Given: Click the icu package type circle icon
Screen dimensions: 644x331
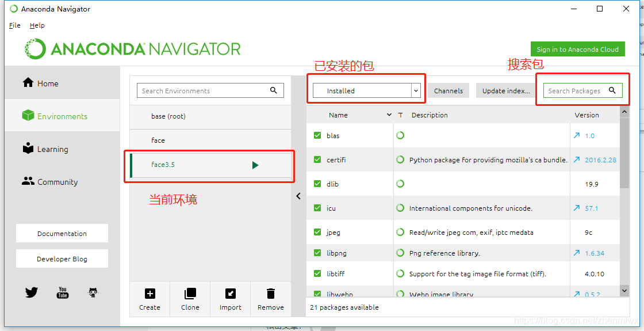Looking at the screenshot, I should point(400,208).
